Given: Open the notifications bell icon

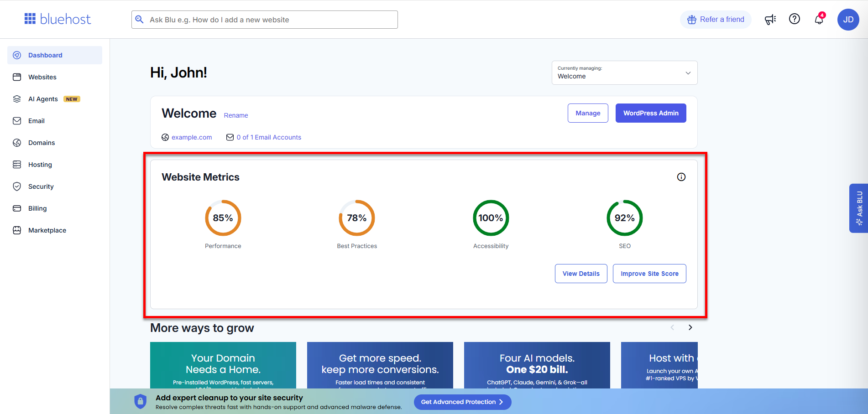Looking at the screenshot, I should (819, 19).
